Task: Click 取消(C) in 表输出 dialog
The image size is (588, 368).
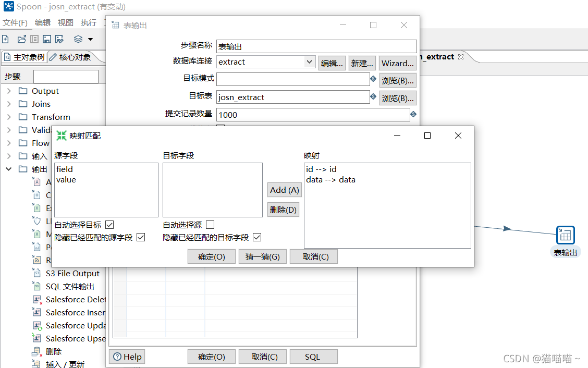Action: 263,357
